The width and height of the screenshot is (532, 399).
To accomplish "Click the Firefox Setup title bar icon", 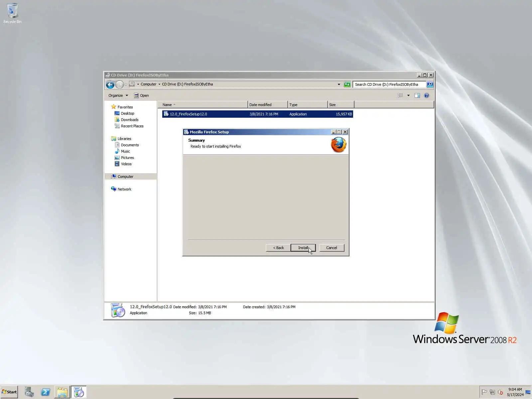I will click(x=186, y=132).
